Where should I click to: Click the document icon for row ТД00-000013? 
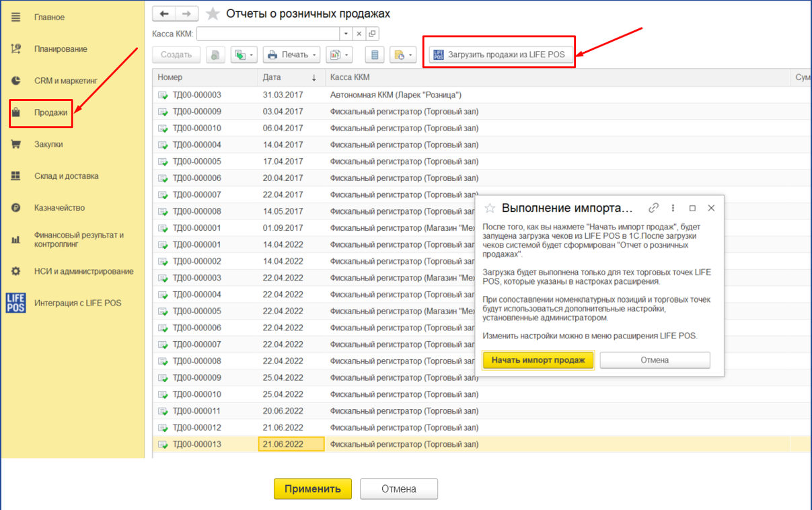pos(163,444)
